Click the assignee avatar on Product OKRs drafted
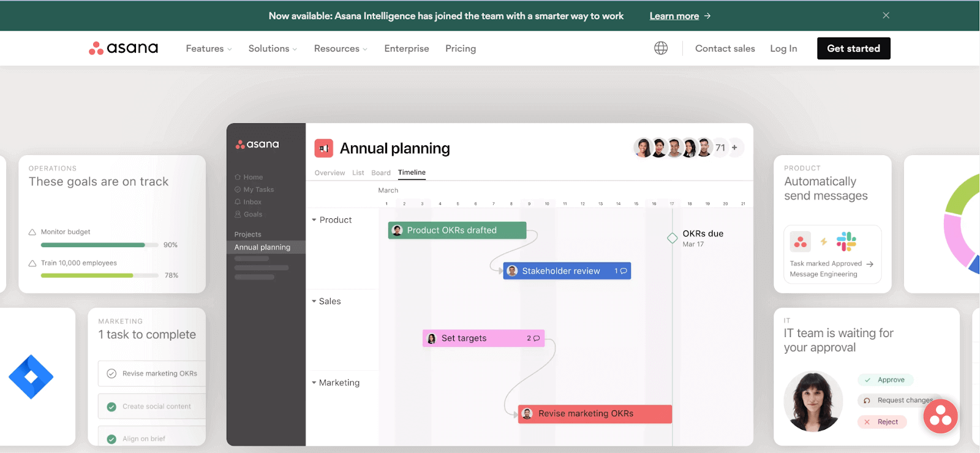Viewport: 980px width, 453px height. click(x=397, y=230)
